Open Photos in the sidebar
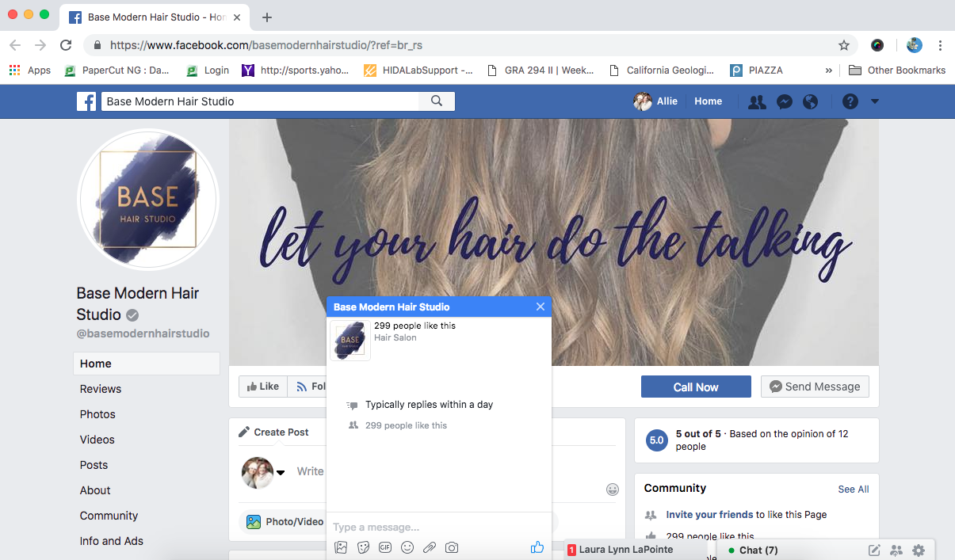This screenshot has height=560, width=955. point(97,414)
